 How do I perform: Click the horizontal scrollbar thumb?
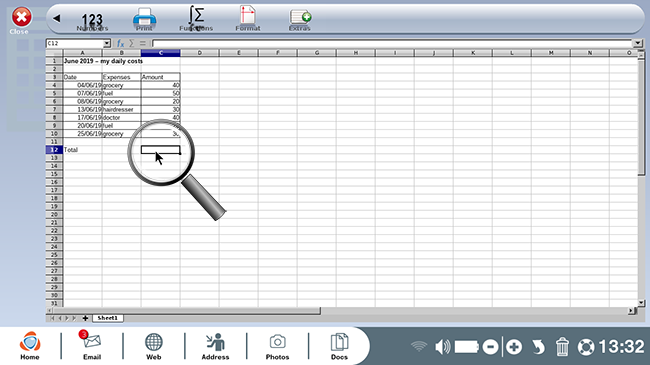[x=187, y=310]
